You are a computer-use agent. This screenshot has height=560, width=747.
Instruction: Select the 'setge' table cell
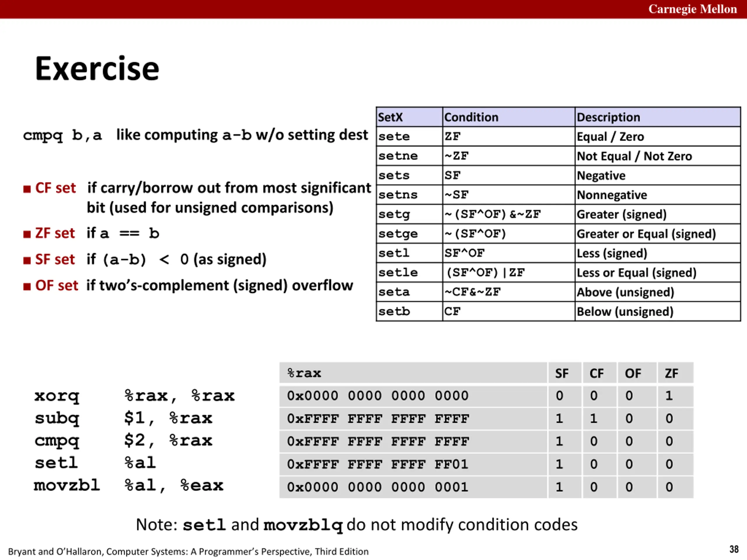[409, 234]
